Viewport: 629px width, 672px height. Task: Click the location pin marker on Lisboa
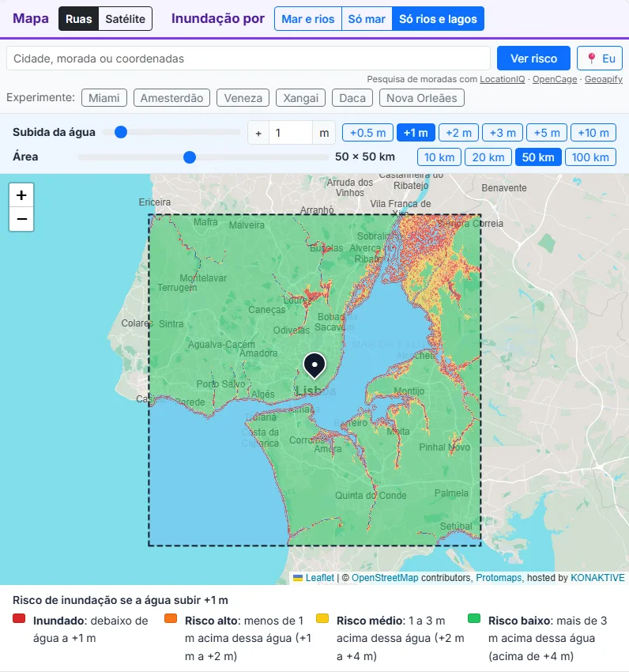(314, 365)
